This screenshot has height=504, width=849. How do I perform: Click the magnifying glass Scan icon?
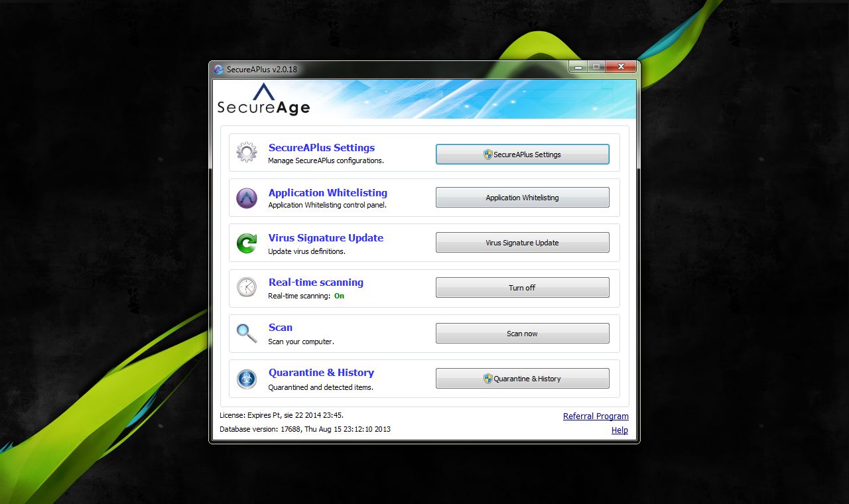[247, 333]
